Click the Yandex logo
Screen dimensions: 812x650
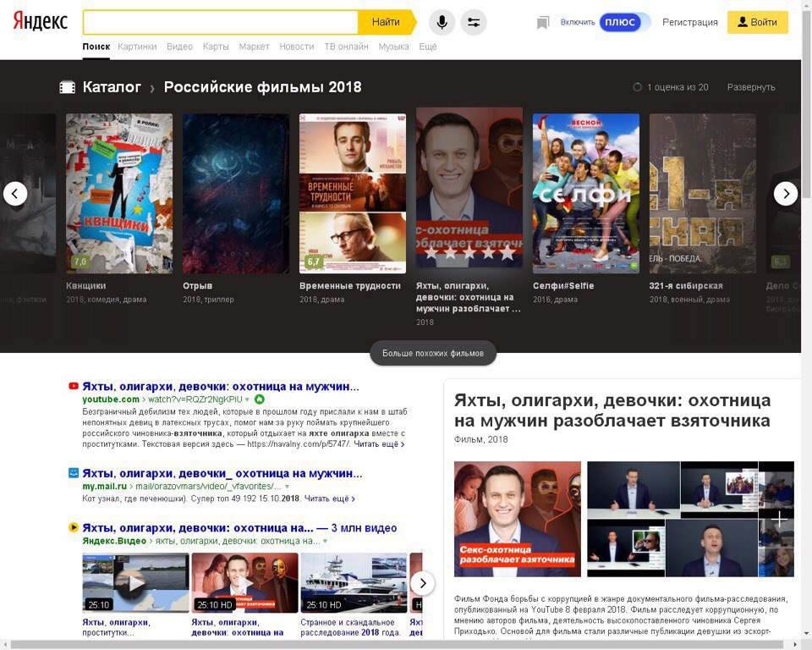pos(41,22)
